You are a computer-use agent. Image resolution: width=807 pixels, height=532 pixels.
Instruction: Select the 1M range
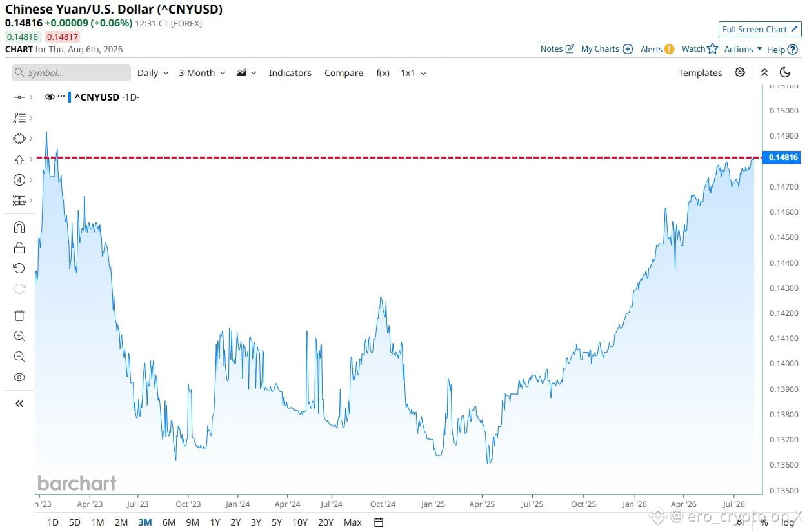(97, 522)
